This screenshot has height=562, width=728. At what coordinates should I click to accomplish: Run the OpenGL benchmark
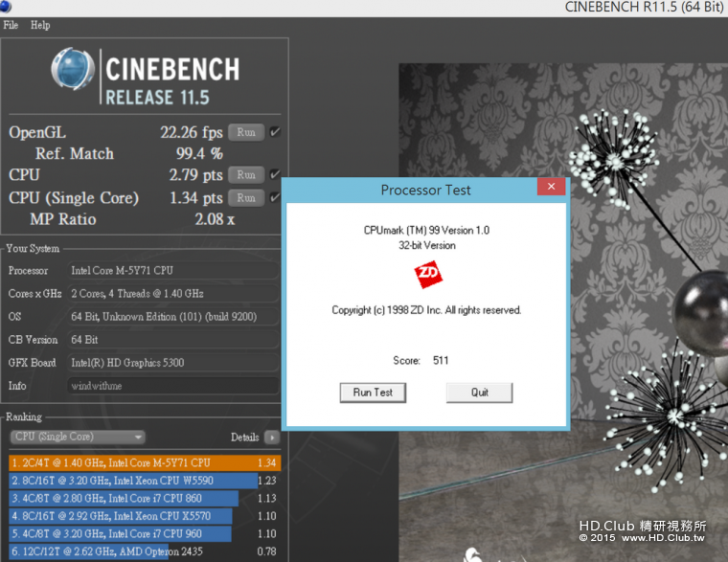(246, 132)
